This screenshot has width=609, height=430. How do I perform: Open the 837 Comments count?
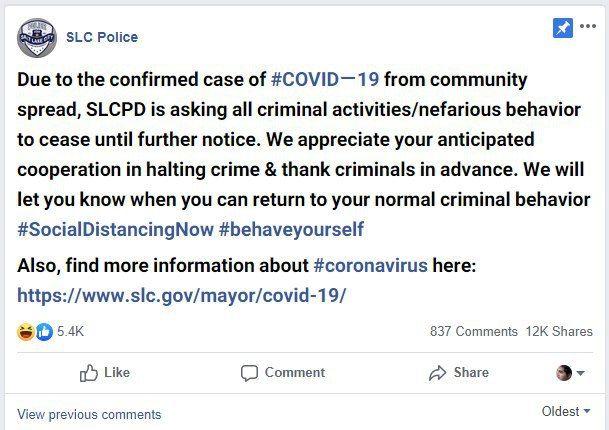pos(473,331)
